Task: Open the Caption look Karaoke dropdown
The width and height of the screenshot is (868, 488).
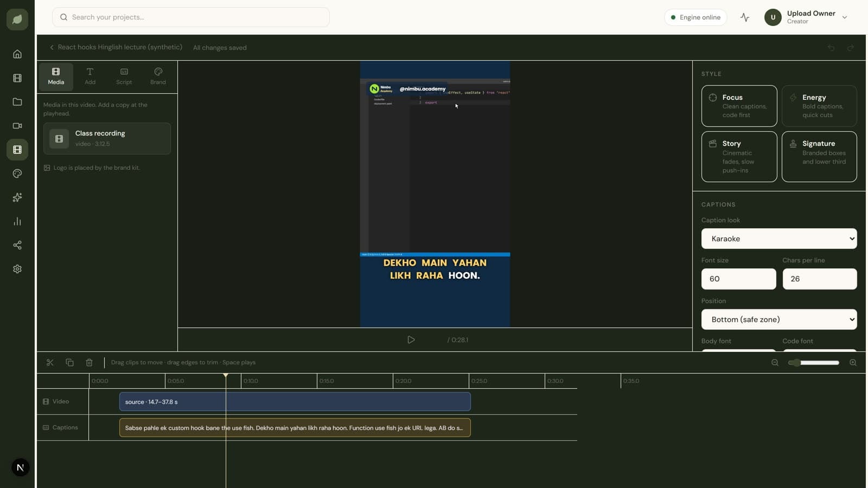Action: pos(779,239)
